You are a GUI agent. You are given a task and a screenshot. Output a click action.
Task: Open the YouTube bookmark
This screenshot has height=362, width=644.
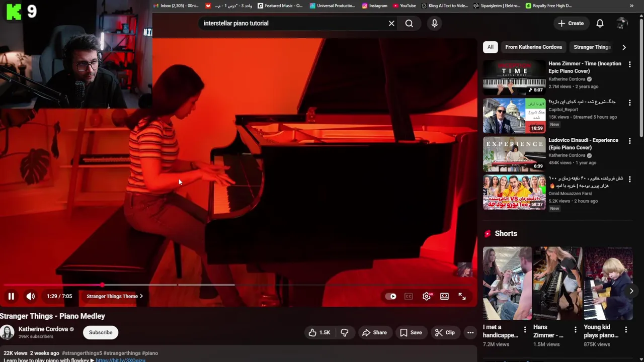pos(405,6)
